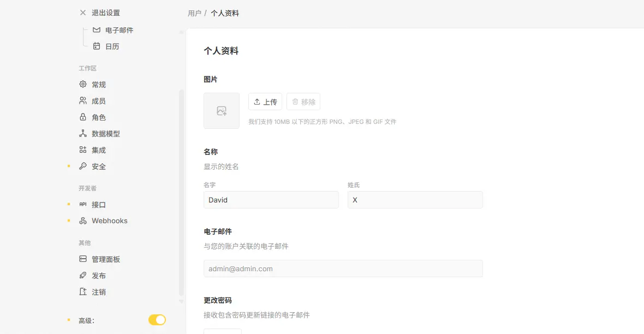Click the X icon to exit settings
644x334 pixels.
[x=83, y=13]
